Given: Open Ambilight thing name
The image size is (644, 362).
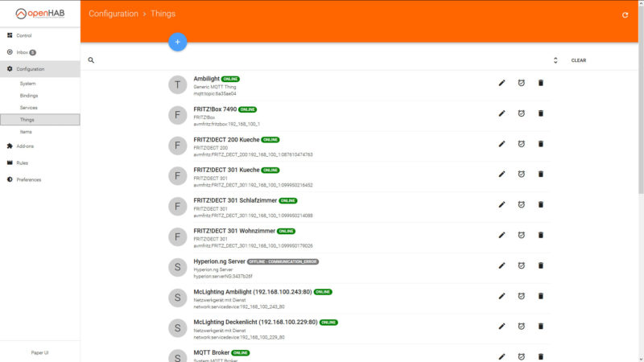Looking at the screenshot, I should (x=207, y=79).
